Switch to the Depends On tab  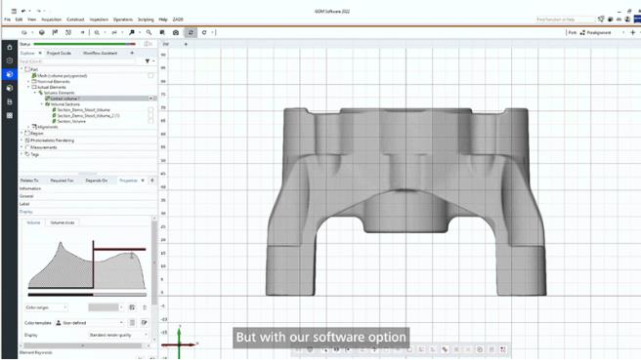[97, 181]
